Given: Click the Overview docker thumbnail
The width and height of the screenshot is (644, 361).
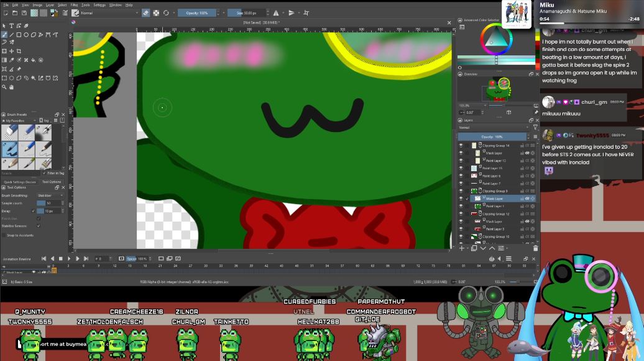Looking at the screenshot, I should coord(498,89).
